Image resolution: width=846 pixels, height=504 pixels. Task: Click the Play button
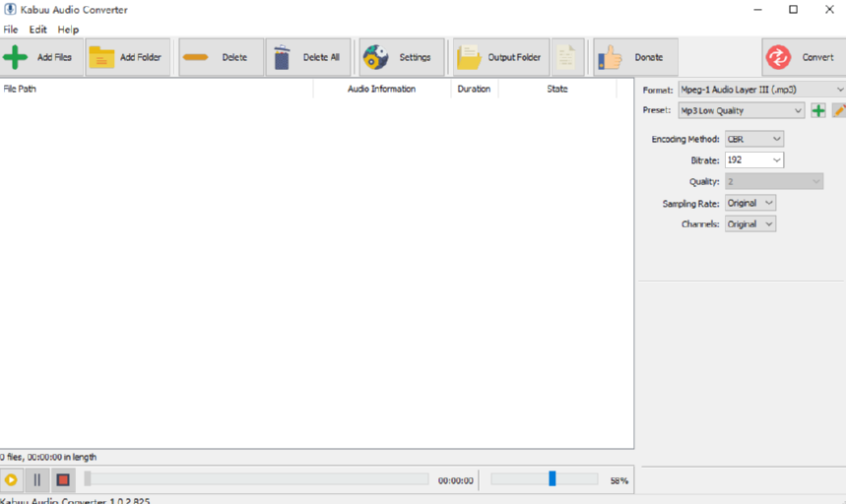click(12, 479)
